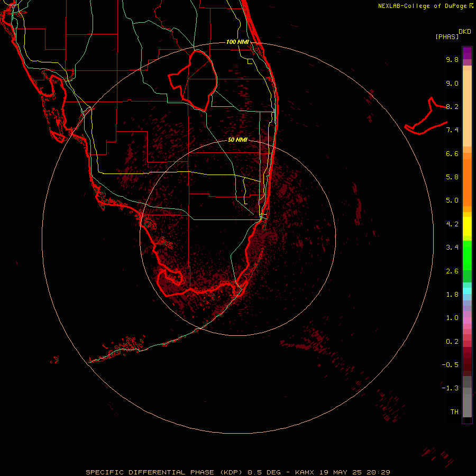476x476 pixels.
Task: Click the cyan segment of the color bar
Action: click(467, 291)
